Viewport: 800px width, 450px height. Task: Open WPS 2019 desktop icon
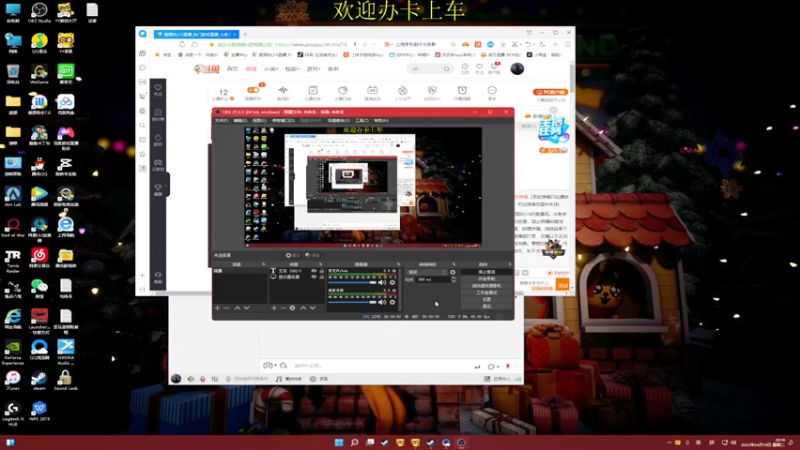point(39,411)
